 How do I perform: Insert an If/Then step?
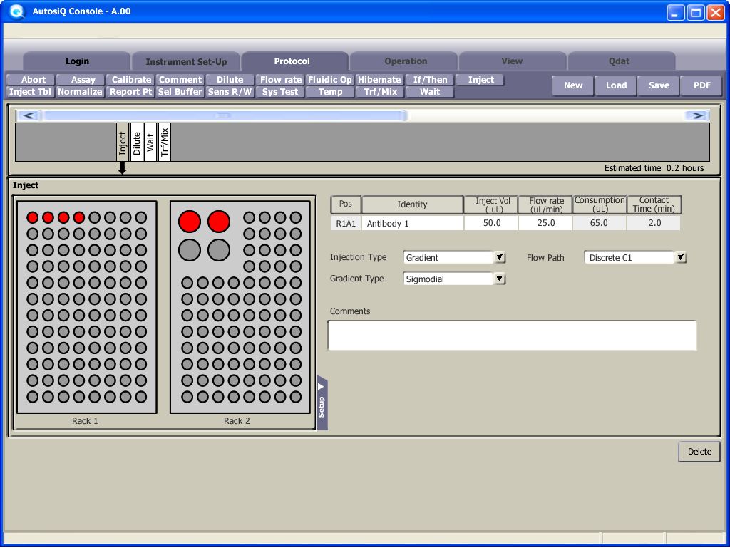point(430,80)
